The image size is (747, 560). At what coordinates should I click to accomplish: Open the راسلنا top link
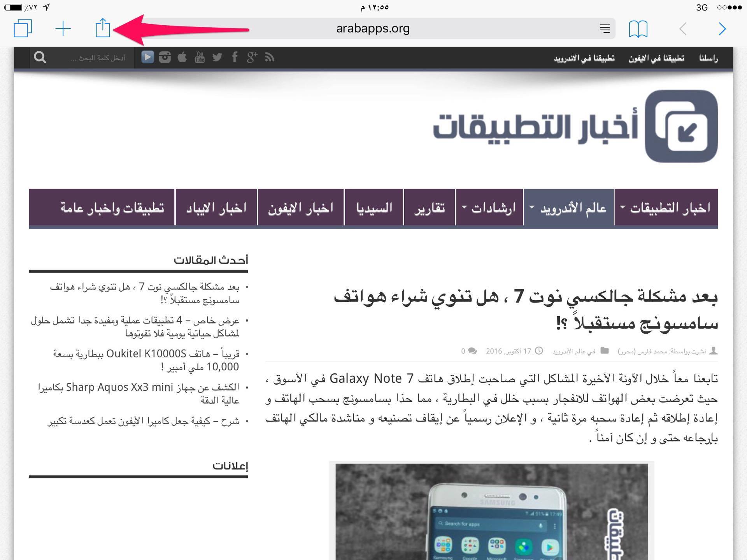coord(708,58)
